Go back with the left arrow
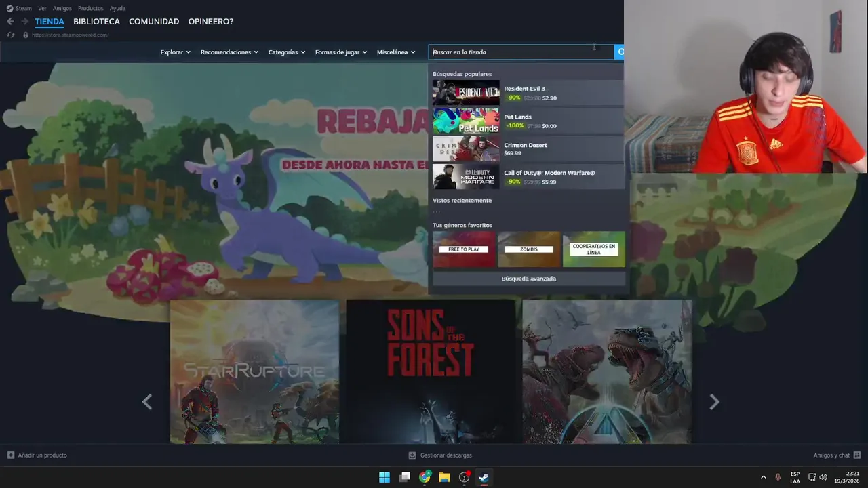 10,22
